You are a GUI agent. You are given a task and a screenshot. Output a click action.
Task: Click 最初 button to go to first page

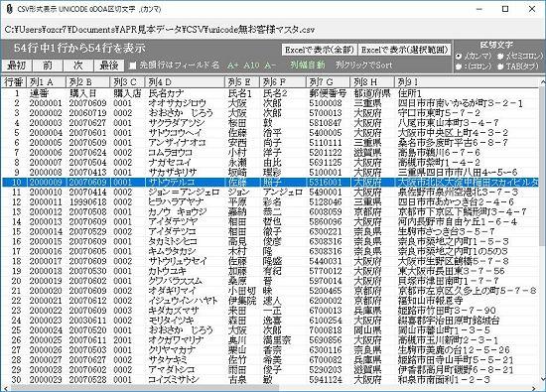[x=16, y=65]
